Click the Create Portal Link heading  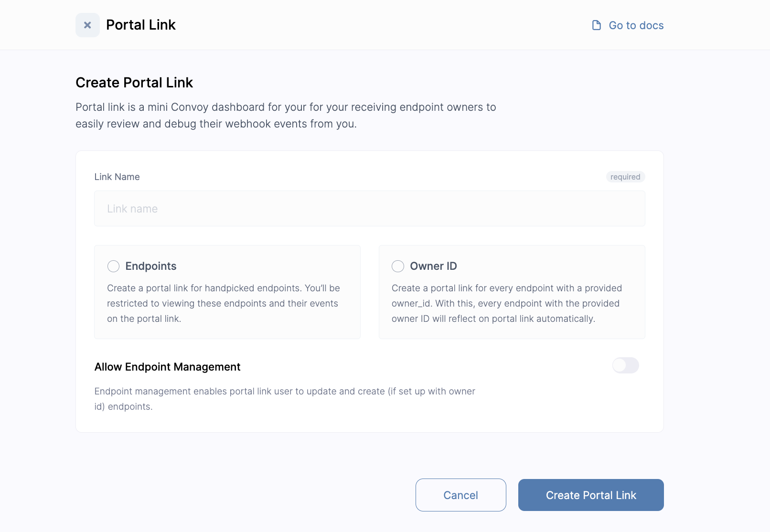coord(134,82)
